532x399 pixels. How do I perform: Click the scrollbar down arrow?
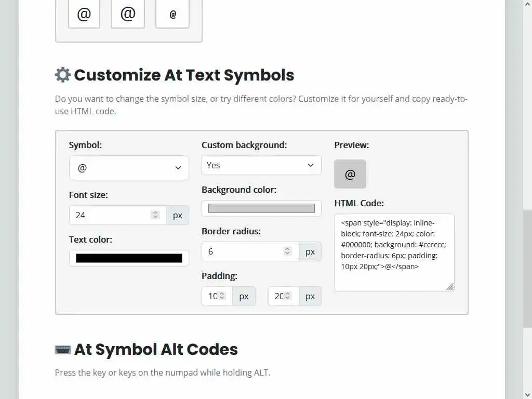pos(527,394)
